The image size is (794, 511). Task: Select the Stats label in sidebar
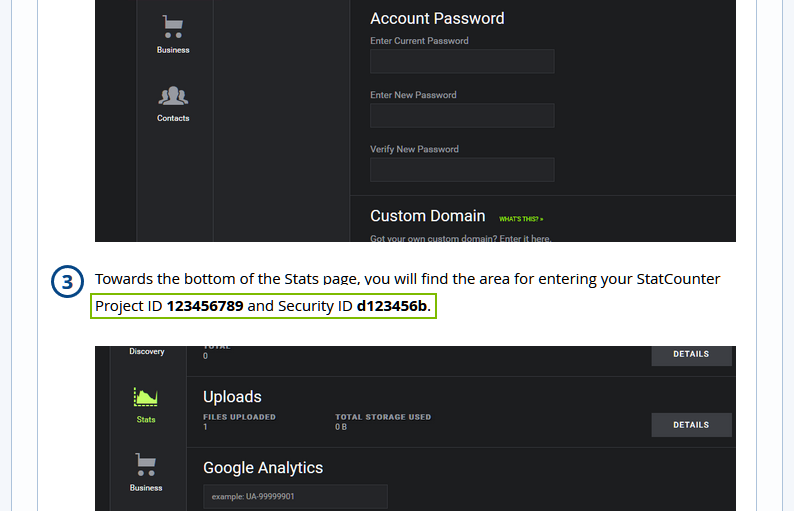tap(146, 419)
